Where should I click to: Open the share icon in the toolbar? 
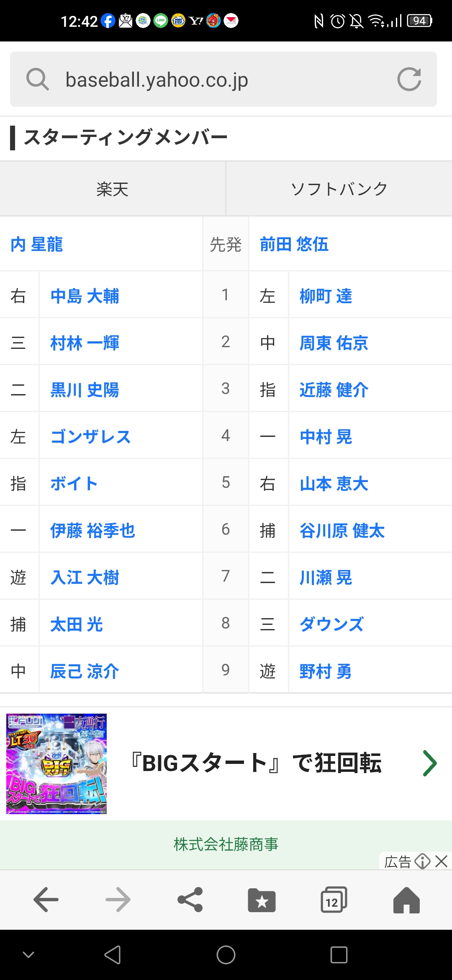tap(190, 900)
